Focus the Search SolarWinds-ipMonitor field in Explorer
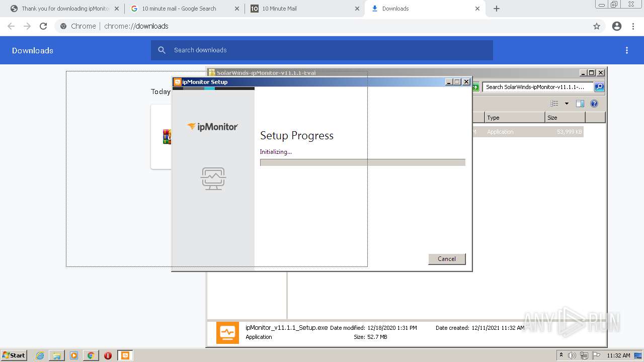 point(538,87)
